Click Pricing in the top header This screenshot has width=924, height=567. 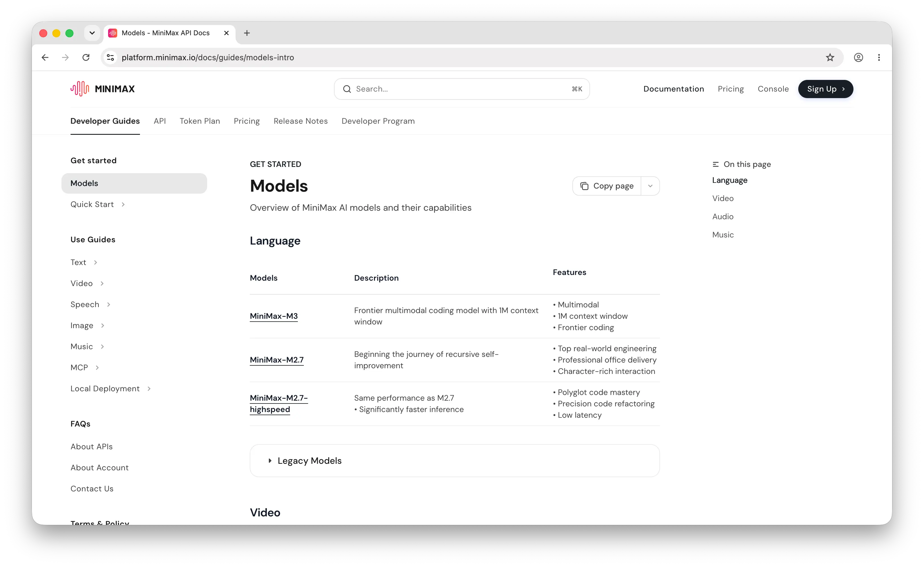[x=731, y=89]
